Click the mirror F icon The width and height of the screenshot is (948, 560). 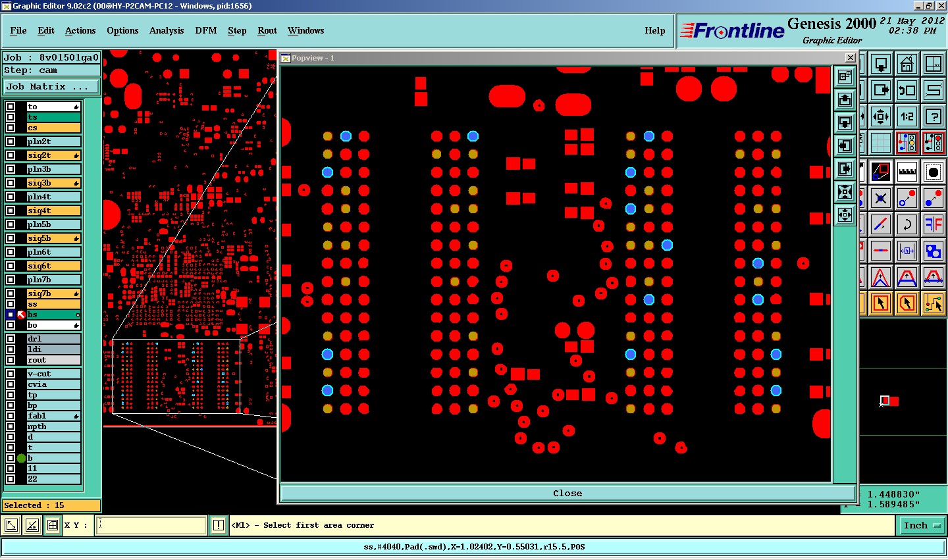(x=934, y=224)
